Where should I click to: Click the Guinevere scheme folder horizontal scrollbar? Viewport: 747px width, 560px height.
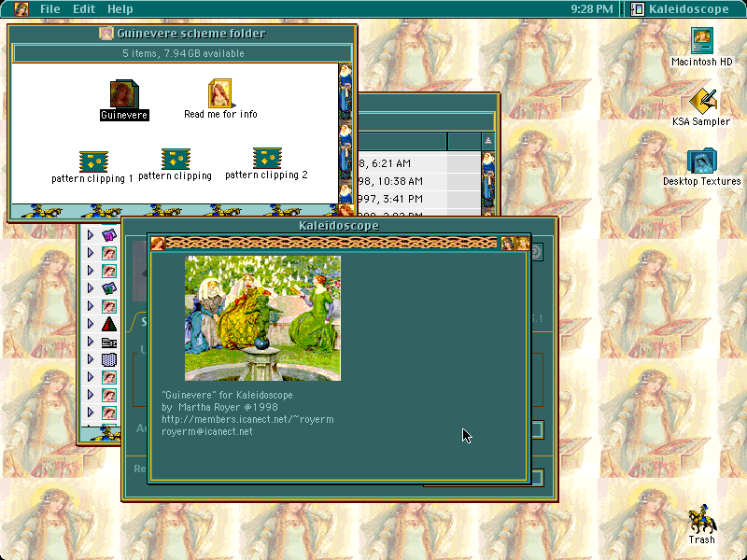(175, 210)
